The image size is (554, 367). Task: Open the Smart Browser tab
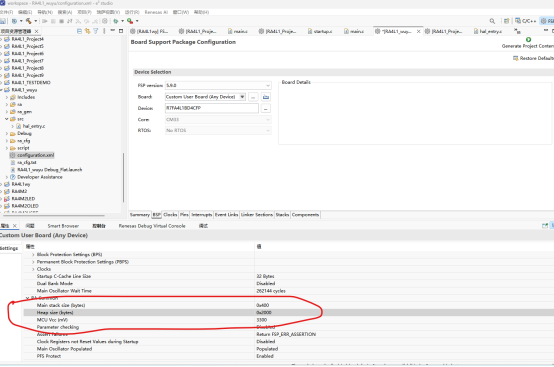pyautogui.click(x=63, y=226)
